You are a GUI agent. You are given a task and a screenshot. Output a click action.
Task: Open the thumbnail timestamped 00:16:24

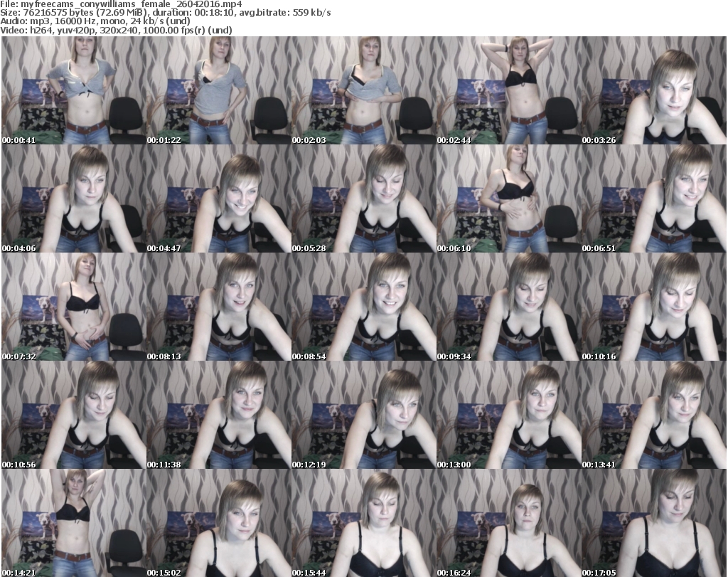point(508,523)
